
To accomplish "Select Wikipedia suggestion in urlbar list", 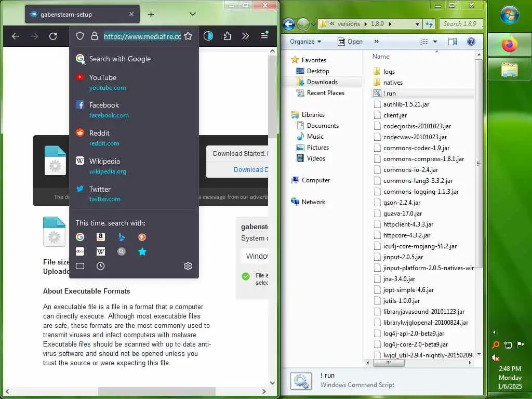I will point(134,166).
